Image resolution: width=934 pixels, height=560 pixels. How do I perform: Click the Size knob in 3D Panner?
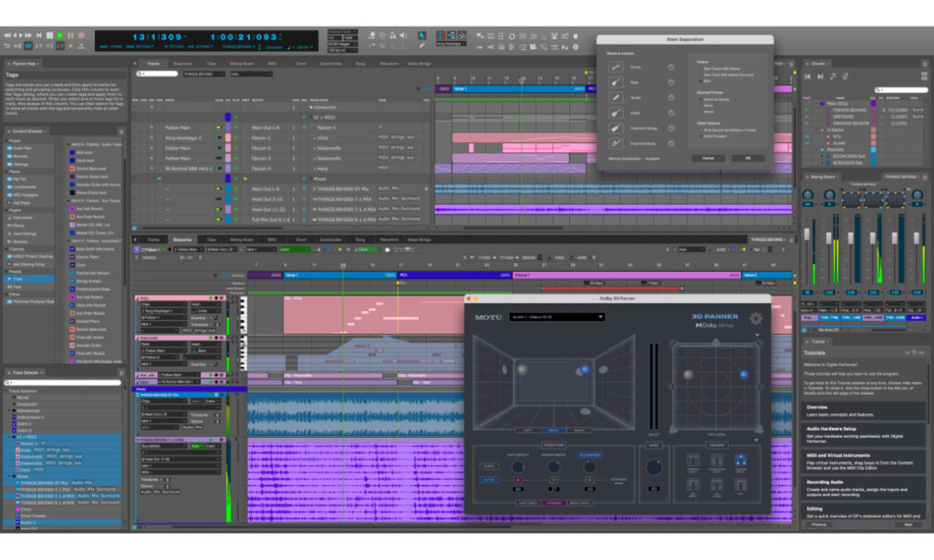pos(653,468)
